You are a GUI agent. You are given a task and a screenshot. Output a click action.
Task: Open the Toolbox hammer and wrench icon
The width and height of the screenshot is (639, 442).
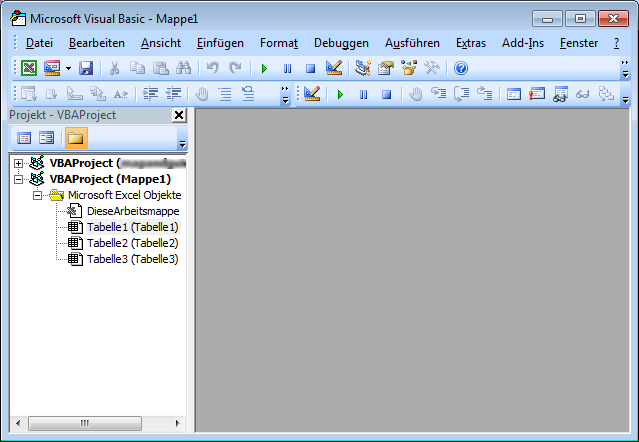pos(432,68)
